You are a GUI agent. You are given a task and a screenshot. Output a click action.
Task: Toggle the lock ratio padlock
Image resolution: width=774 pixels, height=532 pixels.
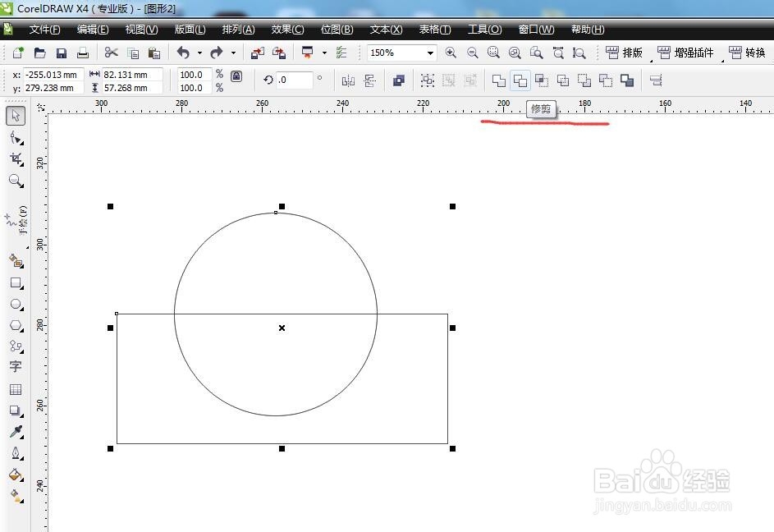pyautogui.click(x=236, y=76)
